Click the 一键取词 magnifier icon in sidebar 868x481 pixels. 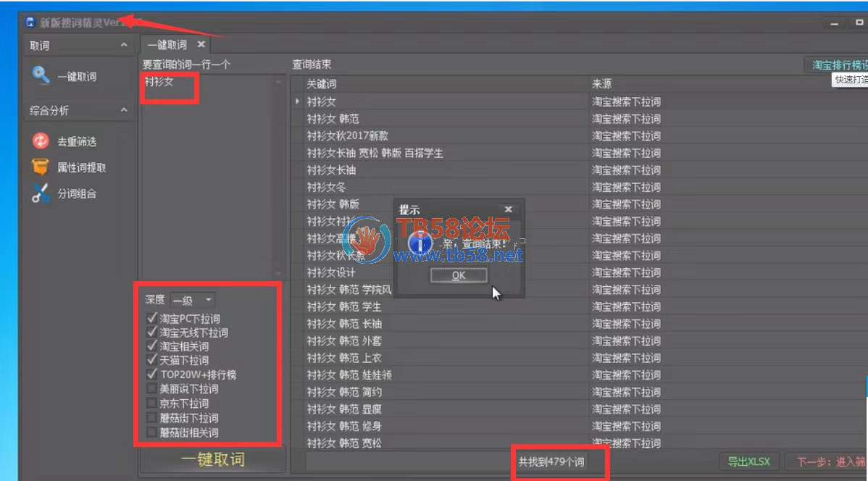(41, 75)
